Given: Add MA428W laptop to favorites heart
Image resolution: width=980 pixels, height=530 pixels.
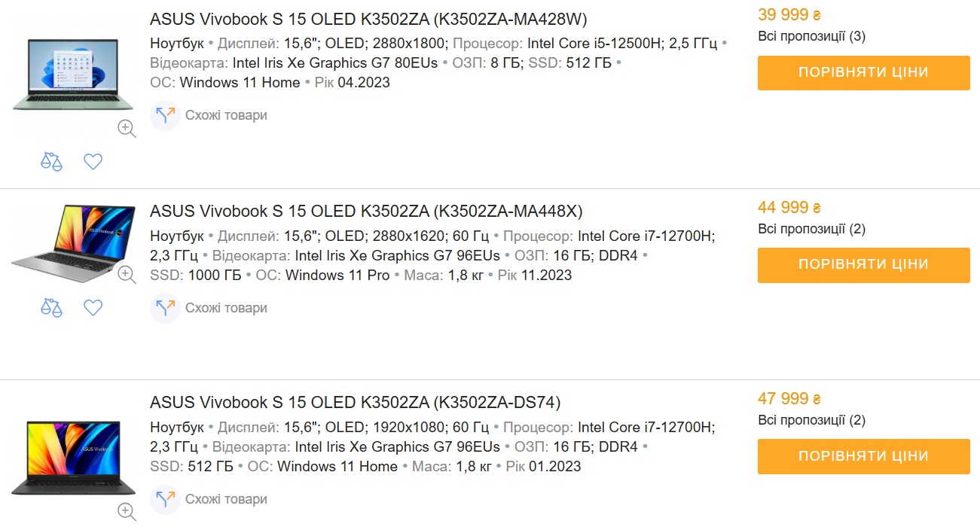Looking at the screenshot, I should point(93,161).
